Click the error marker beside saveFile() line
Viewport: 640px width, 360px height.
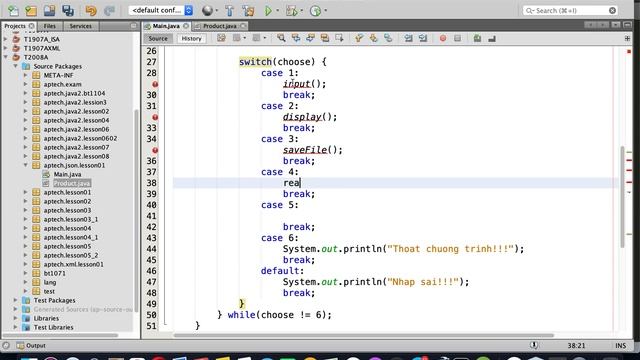155,150
